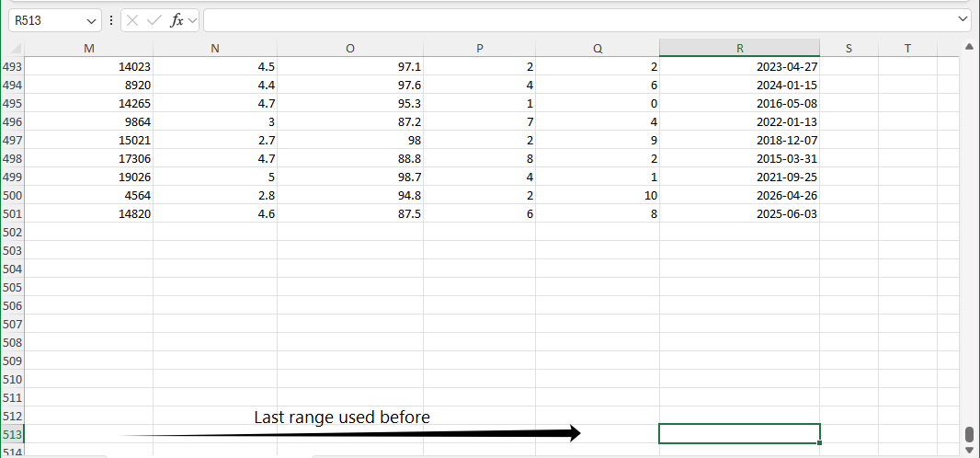This screenshot has width=980, height=458.
Task: Click cell with value 97.1
Action: tap(350, 66)
